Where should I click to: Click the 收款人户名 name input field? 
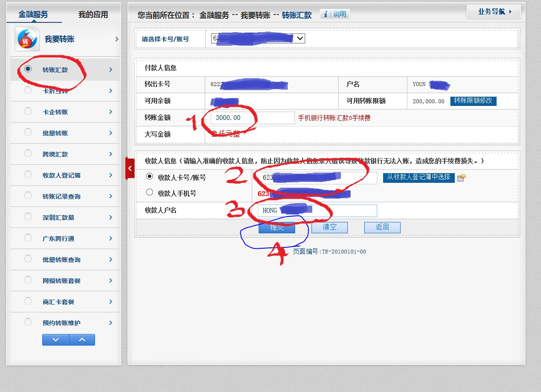[x=318, y=211]
